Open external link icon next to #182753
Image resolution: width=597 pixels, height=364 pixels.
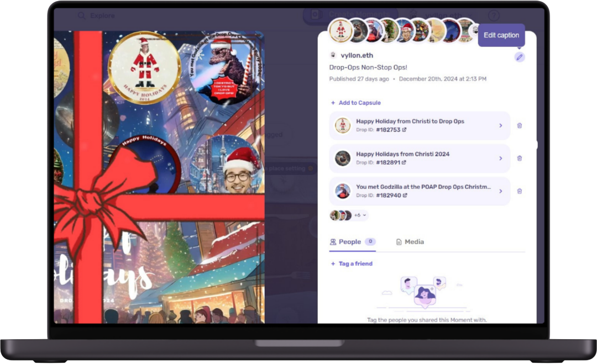tap(404, 130)
